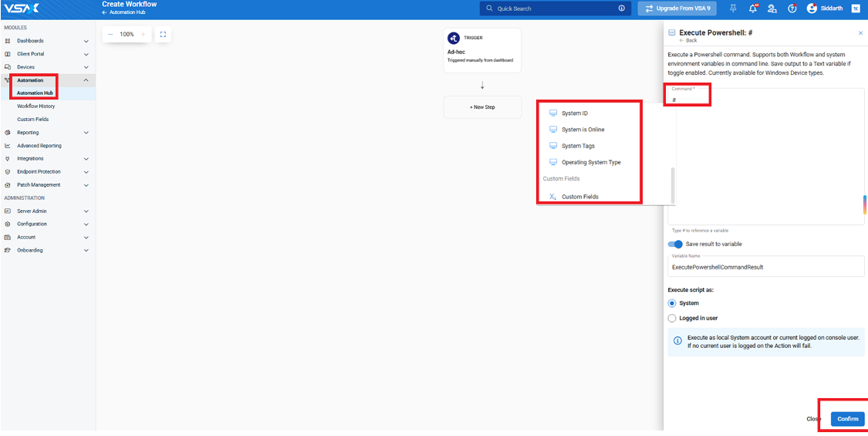Screen dimensions: 868x436
Task: Expand the Dashboards module
Action: (x=86, y=41)
